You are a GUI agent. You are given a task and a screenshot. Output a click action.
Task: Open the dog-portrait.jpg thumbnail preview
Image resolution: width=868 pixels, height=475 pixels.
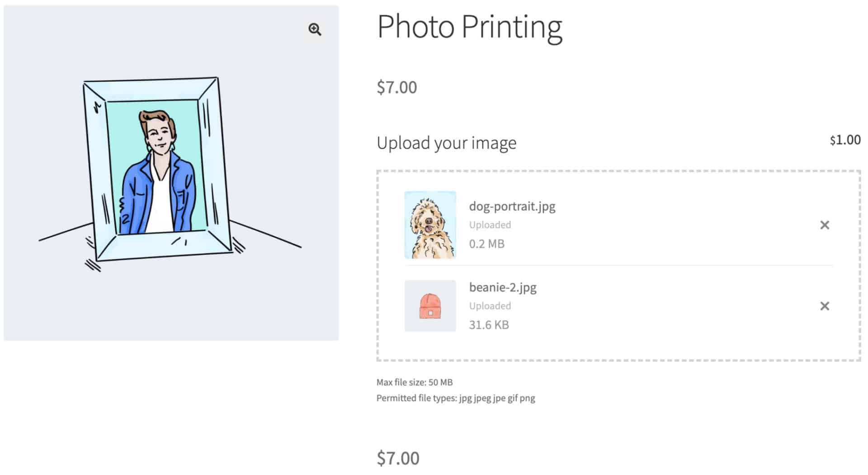tap(430, 225)
